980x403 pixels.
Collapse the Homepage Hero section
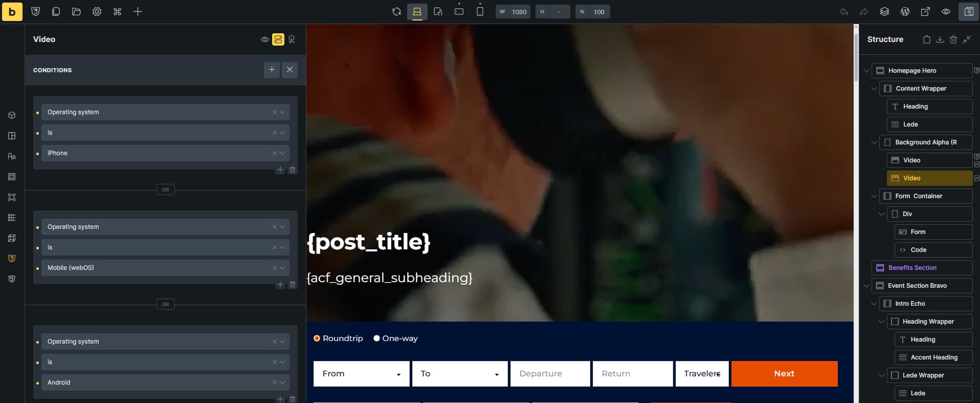(x=866, y=71)
